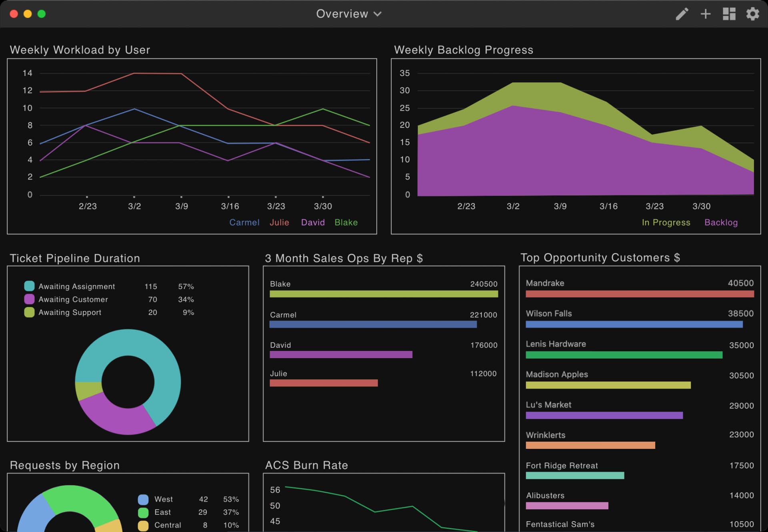Viewport: 768px width, 532px height.
Task: Click Mandrake customer bar
Action: tap(640, 294)
